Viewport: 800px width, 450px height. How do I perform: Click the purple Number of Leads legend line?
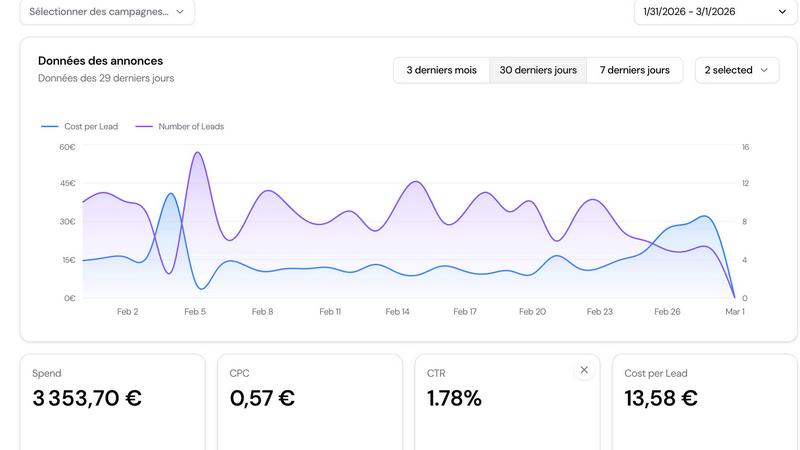(x=144, y=127)
